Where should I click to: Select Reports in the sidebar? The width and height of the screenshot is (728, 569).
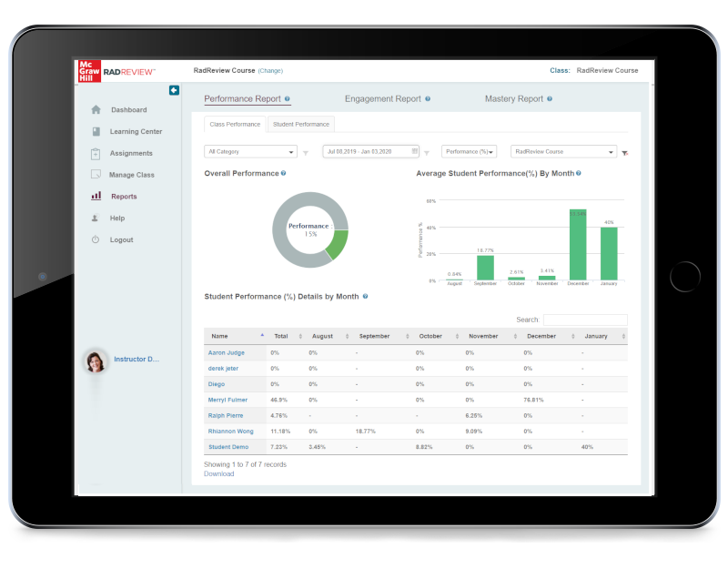point(126,196)
